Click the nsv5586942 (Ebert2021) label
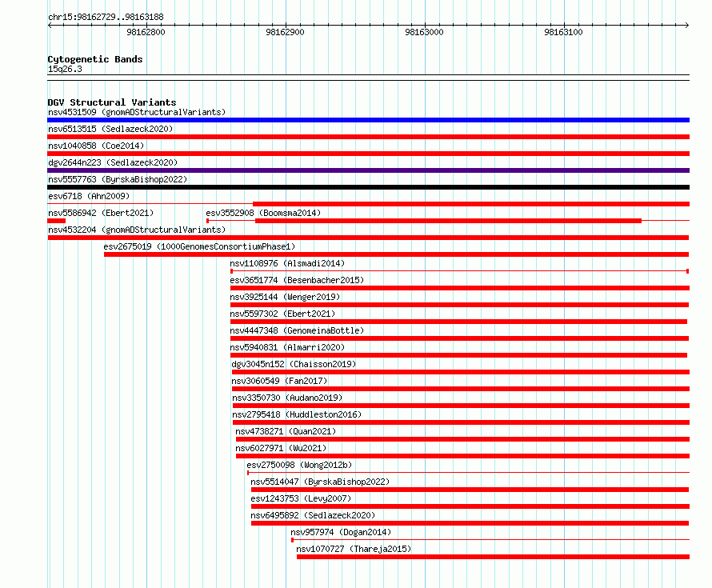Image resolution: width=712 pixels, height=588 pixels. point(101,213)
